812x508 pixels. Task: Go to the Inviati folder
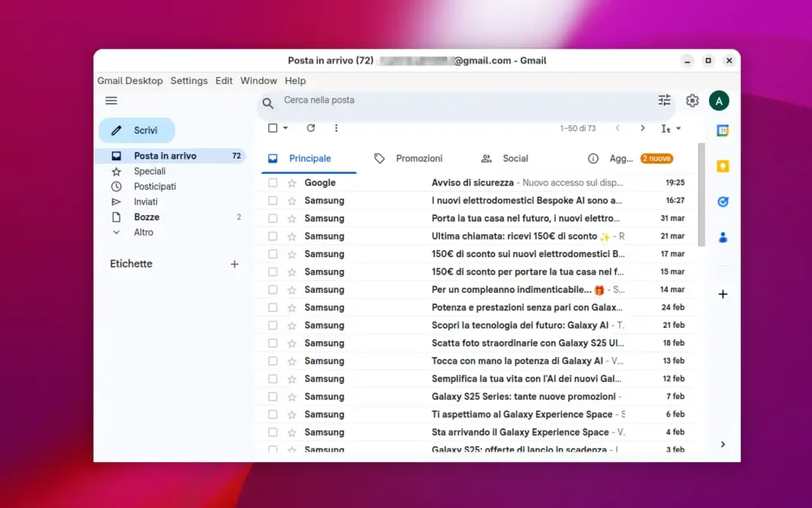[146, 202]
